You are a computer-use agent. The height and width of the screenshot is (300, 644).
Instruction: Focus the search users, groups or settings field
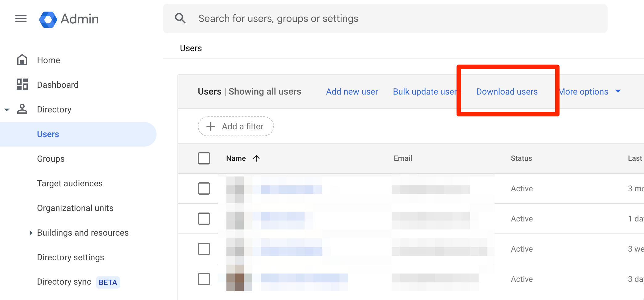(385, 18)
